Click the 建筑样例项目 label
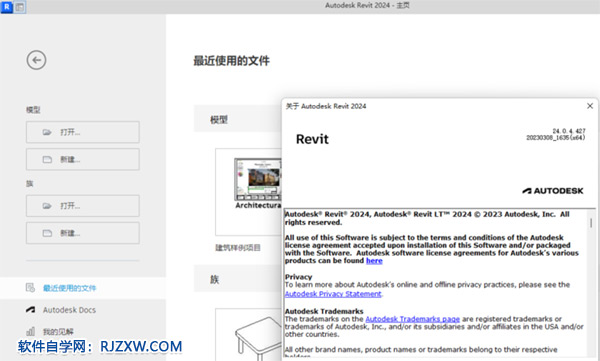 coord(238,248)
